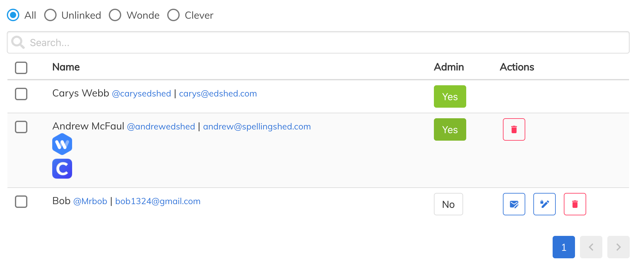Select the Unlinked filter radio button
This screenshot has height=267, width=644.
click(x=50, y=15)
